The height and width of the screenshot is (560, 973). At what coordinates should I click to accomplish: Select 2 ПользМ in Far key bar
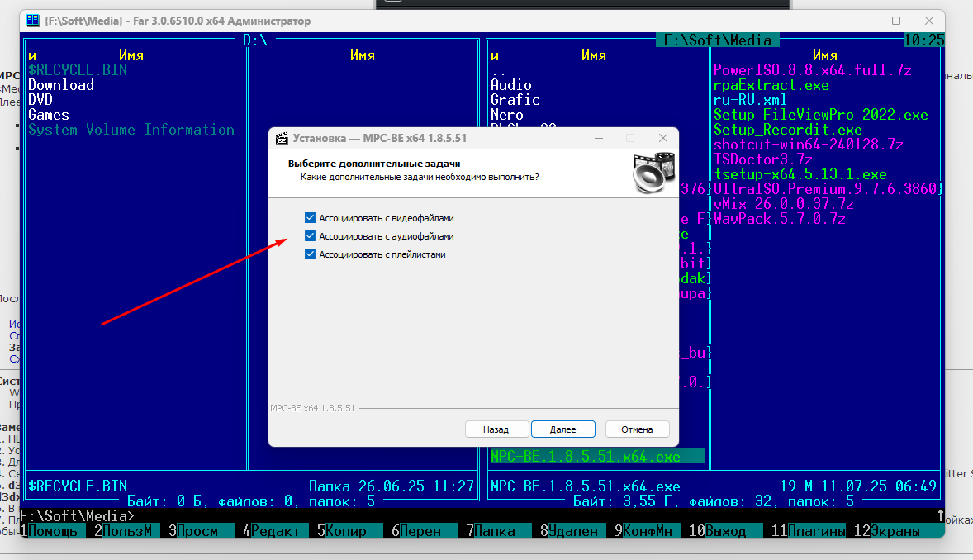[123, 531]
